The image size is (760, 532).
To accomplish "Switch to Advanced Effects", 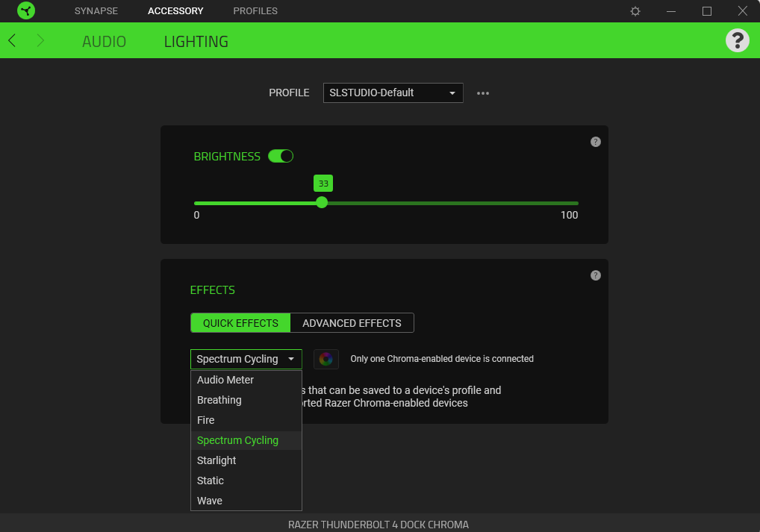I will pyautogui.click(x=352, y=323).
